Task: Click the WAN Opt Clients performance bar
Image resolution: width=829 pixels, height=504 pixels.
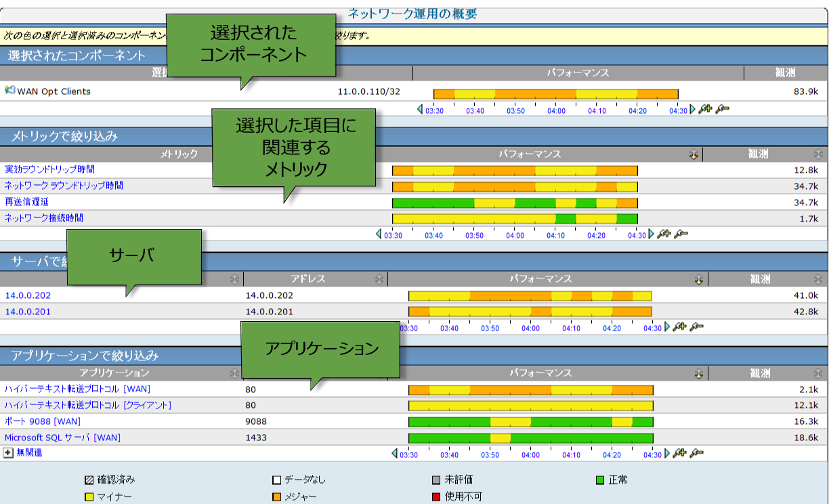Action: pos(556,94)
